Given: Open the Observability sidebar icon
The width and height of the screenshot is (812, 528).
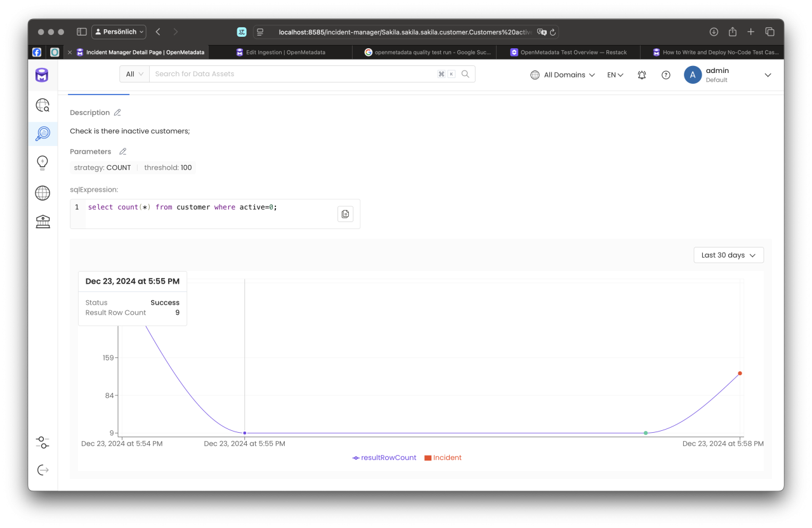Looking at the screenshot, I should [43, 133].
